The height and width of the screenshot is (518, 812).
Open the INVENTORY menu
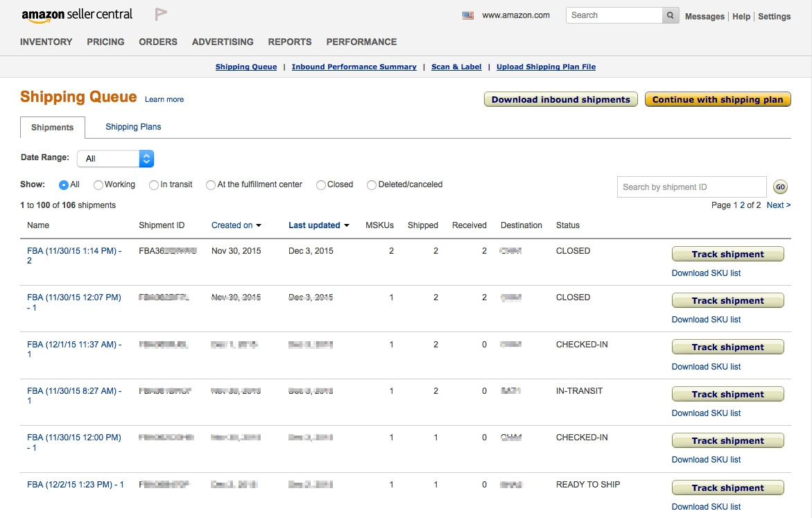(46, 42)
